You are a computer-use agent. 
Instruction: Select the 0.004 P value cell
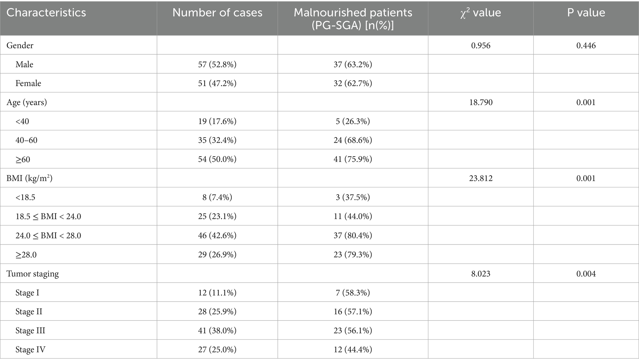586,274
